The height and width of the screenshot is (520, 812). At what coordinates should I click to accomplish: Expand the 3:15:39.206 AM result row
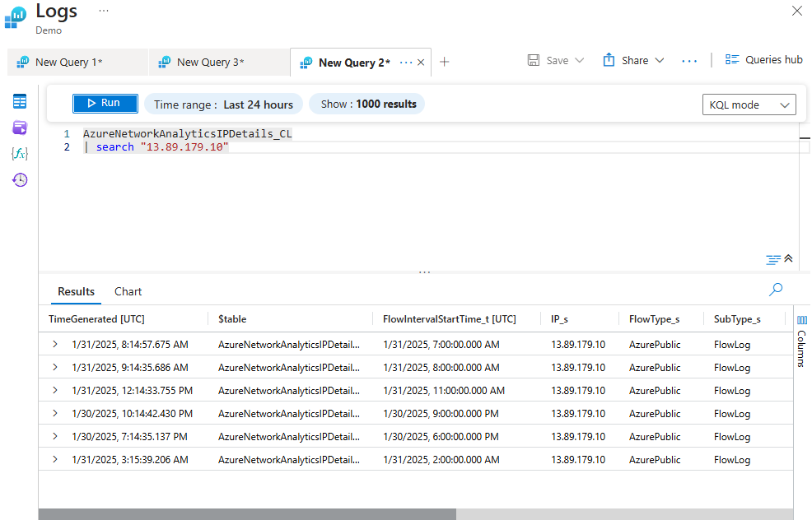(x=55, y=459)
